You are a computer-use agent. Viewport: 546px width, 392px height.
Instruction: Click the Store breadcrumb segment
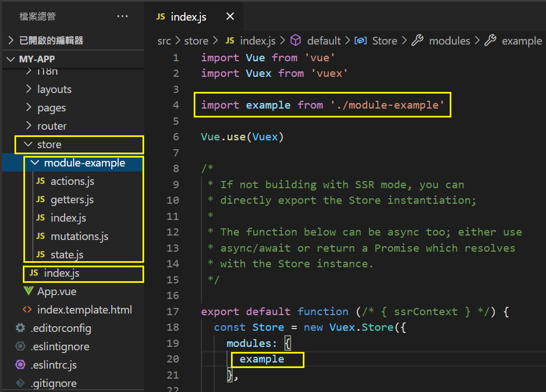tap(385, 41)
